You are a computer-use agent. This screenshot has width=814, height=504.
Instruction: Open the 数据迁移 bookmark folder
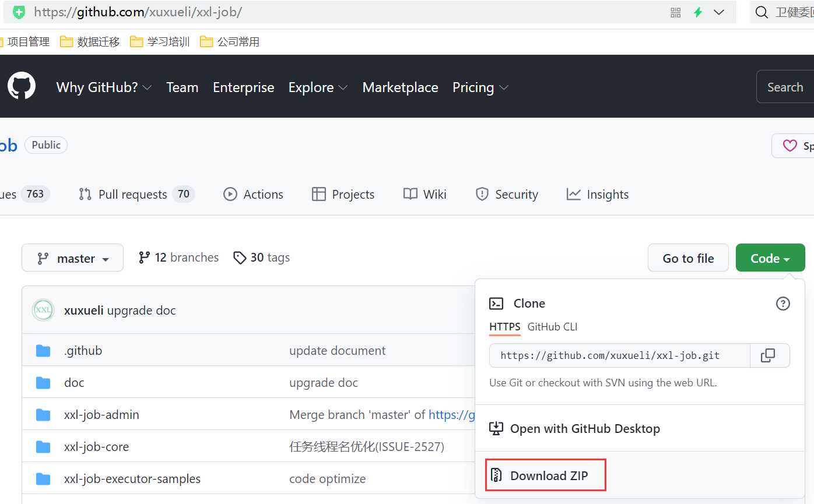[90, 42]
